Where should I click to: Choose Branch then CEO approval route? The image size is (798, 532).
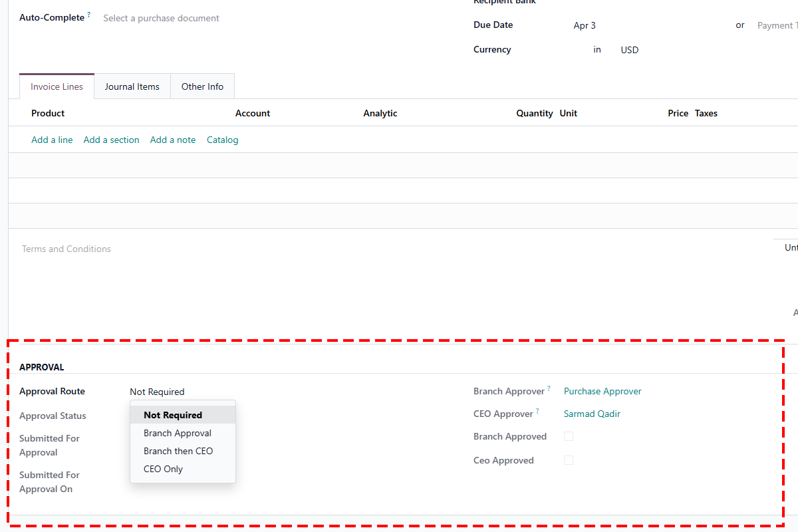coord(178,451)
